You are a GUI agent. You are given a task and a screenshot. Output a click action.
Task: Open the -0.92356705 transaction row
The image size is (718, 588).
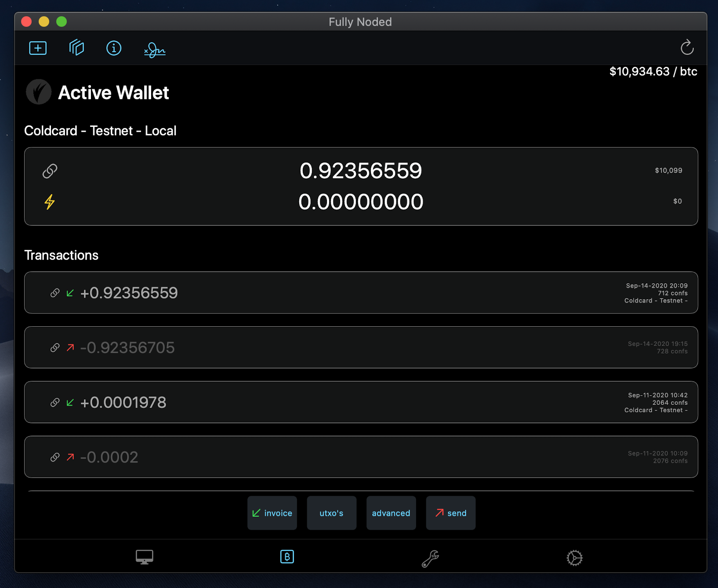tap(361, 347)
